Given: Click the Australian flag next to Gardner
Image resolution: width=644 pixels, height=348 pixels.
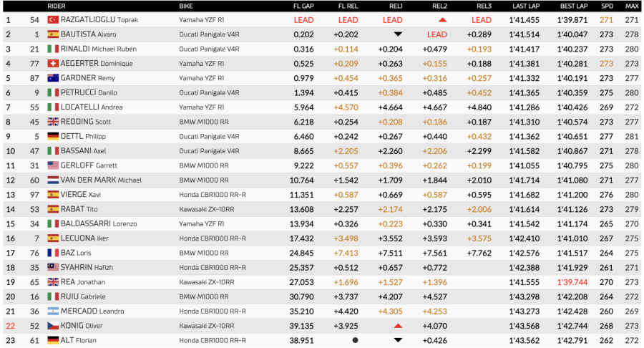Looking at the screenshot, I should click(x=53, y=78).
